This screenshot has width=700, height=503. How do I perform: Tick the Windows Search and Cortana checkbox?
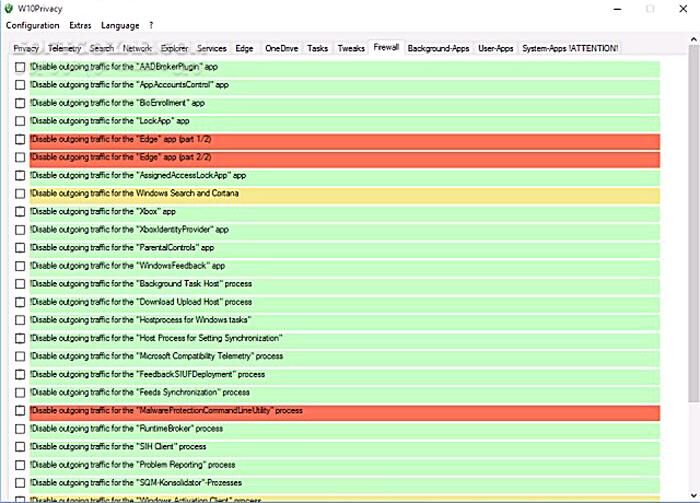(x=20, y=194)
